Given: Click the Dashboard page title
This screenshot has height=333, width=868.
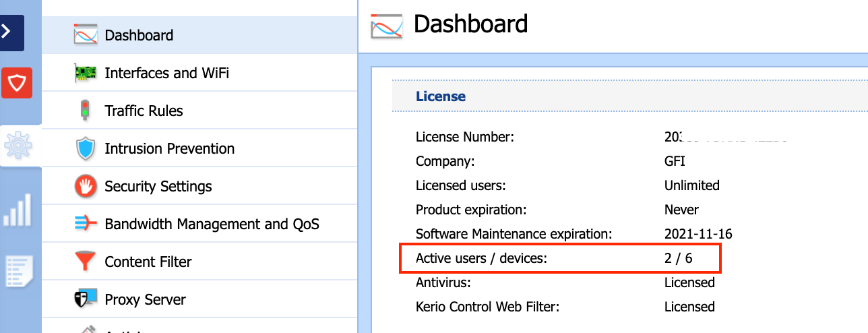Looking at the screenshot, I should [470, 24].
